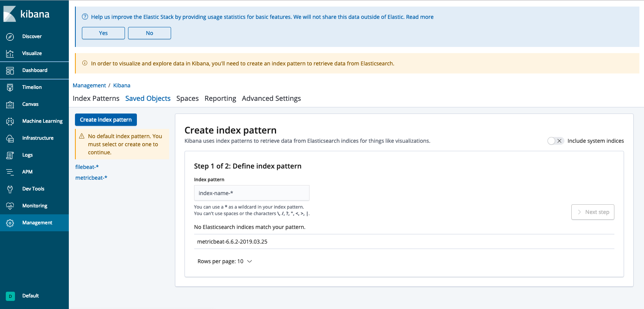
Task: Switch to Index Patterns tab
Action: [x=96, y=99]
